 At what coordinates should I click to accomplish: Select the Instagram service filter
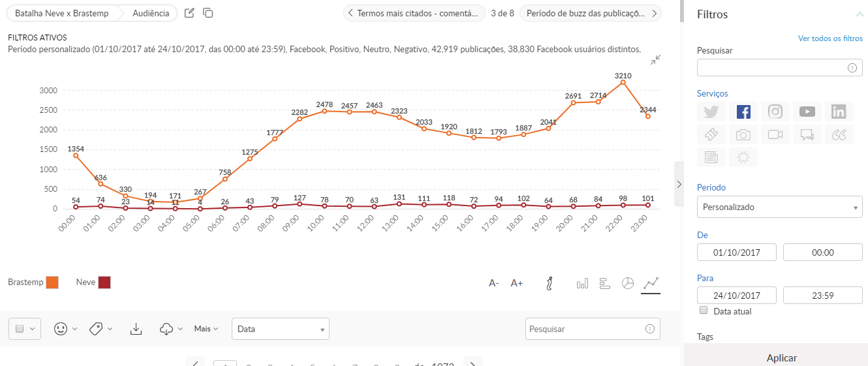[775, 112]
